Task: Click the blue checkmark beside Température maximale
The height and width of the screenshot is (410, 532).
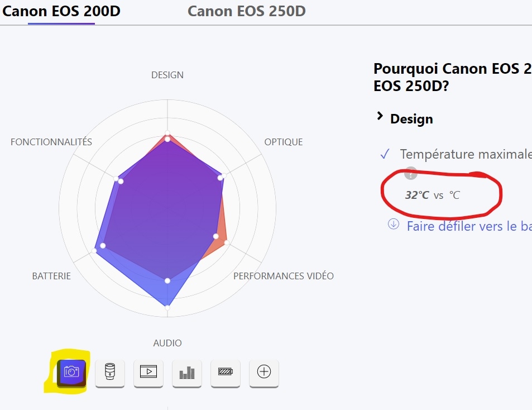Action: pos(385,154)
